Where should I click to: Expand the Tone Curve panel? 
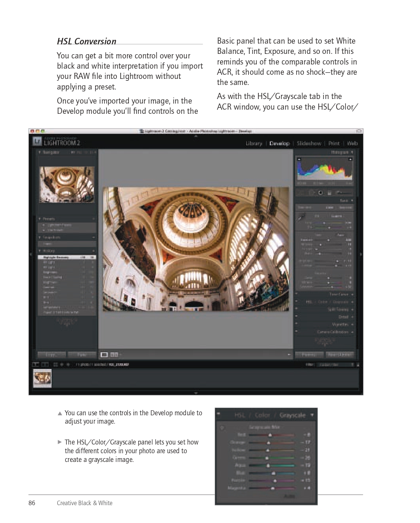(352, 294)
